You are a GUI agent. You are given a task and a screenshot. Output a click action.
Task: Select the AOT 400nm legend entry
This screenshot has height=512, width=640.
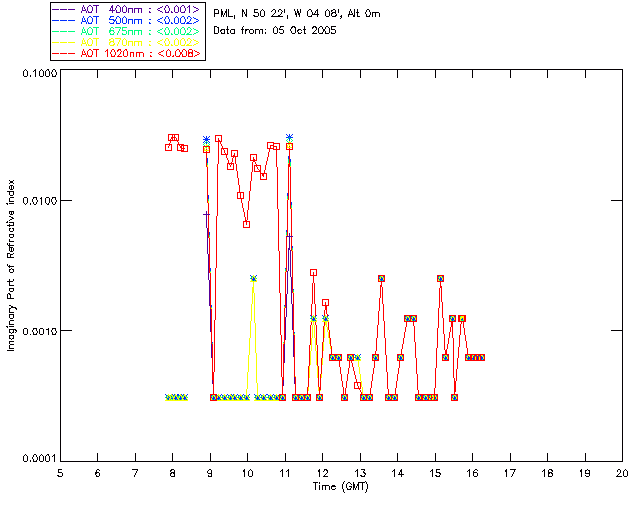click(x=127, y=9)
